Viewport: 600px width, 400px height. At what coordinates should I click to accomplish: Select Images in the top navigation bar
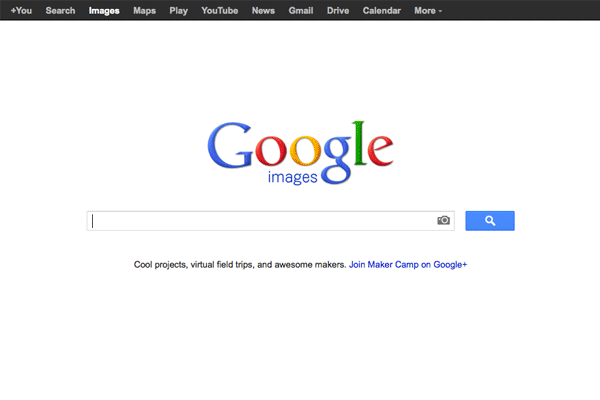104,11
